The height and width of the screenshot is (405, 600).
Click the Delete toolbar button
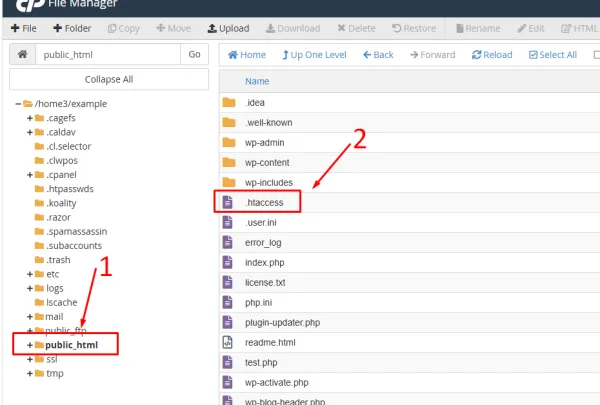point(356,28)
